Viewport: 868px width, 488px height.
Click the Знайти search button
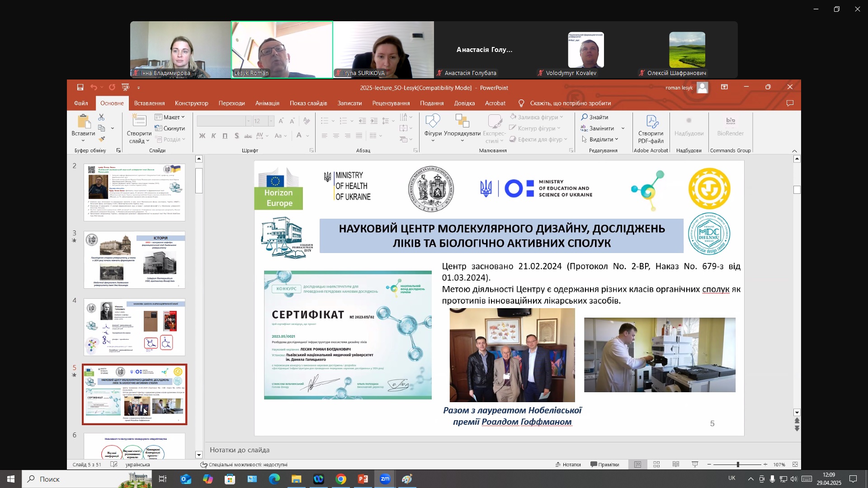pos(594,117)
